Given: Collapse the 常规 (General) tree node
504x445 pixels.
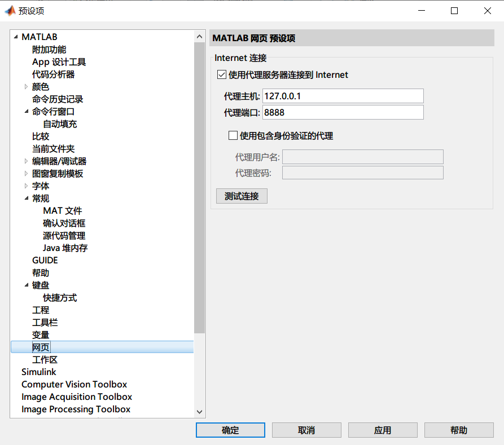Looking at the screenshot, I should point(26,198).
